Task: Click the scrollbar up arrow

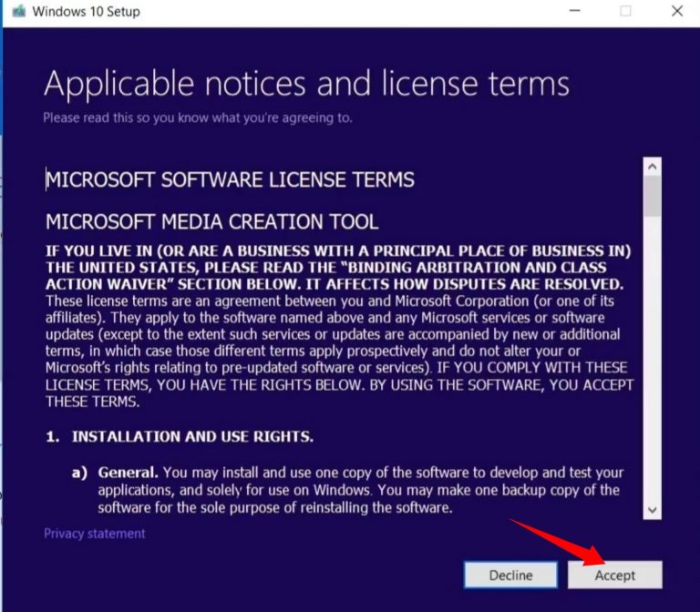Action: [653, 167]
